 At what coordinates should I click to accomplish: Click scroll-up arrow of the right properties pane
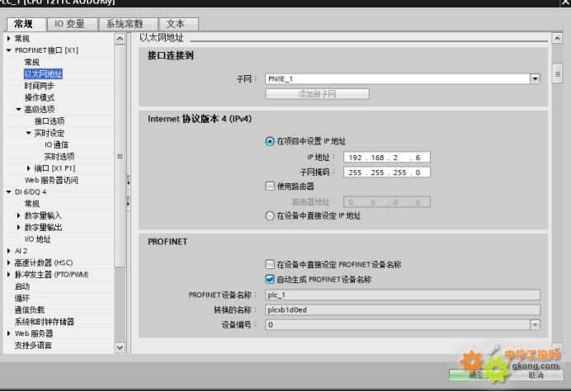point(556,39)
